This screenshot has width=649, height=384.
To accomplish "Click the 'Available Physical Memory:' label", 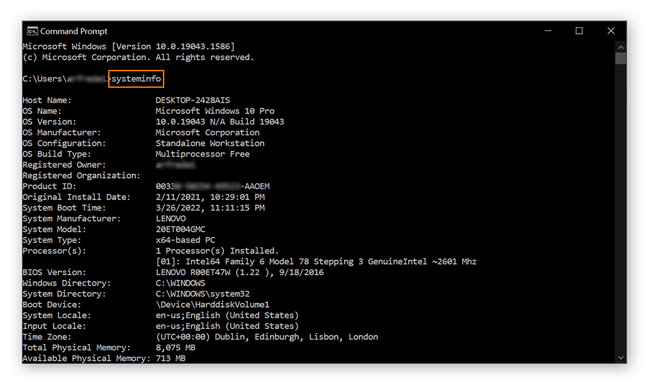I will pyautogui.click(x=87, y=358).
